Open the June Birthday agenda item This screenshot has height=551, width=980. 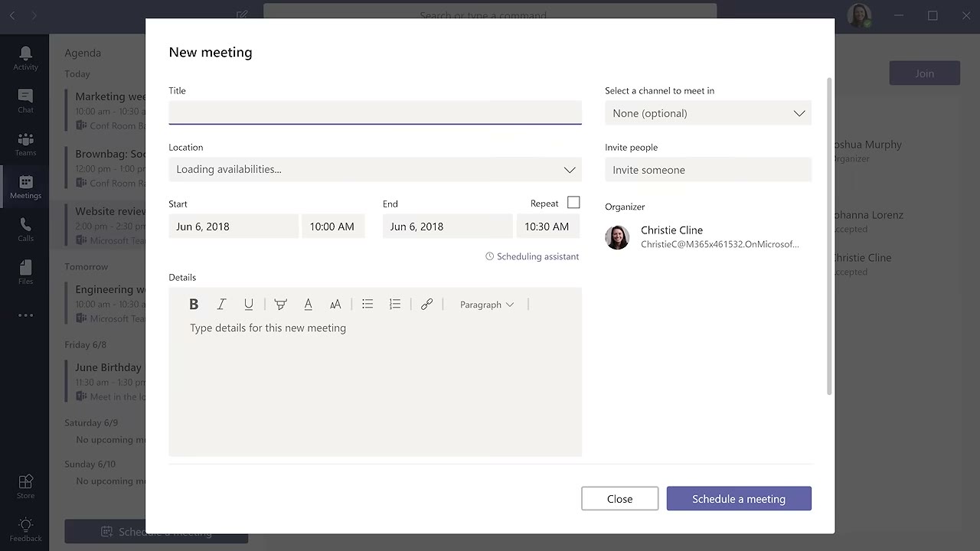pos(106,381)
